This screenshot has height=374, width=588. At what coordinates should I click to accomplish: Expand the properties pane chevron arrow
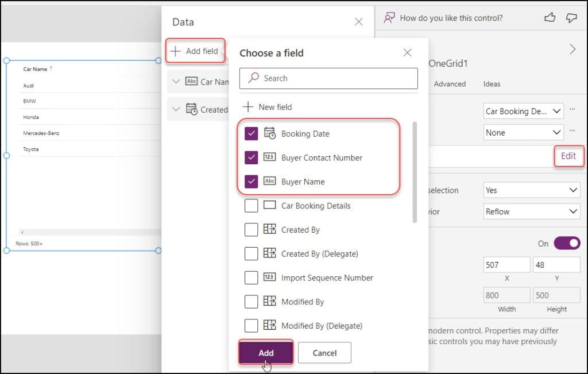tap(572, 49)
